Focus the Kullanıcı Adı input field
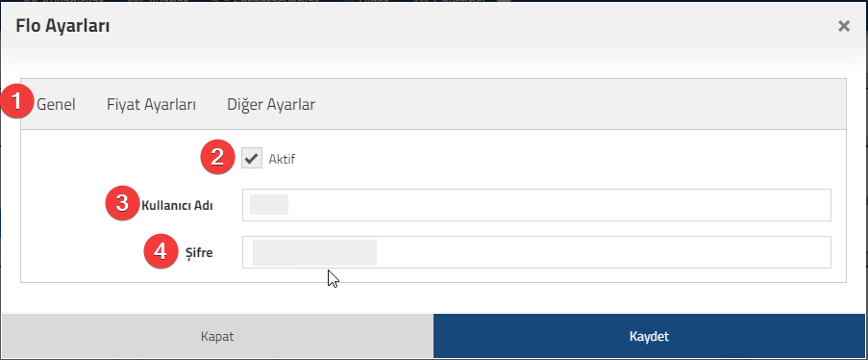Image resolution: width=868 pixels, height=360 pixels. [x=536, y=205]
